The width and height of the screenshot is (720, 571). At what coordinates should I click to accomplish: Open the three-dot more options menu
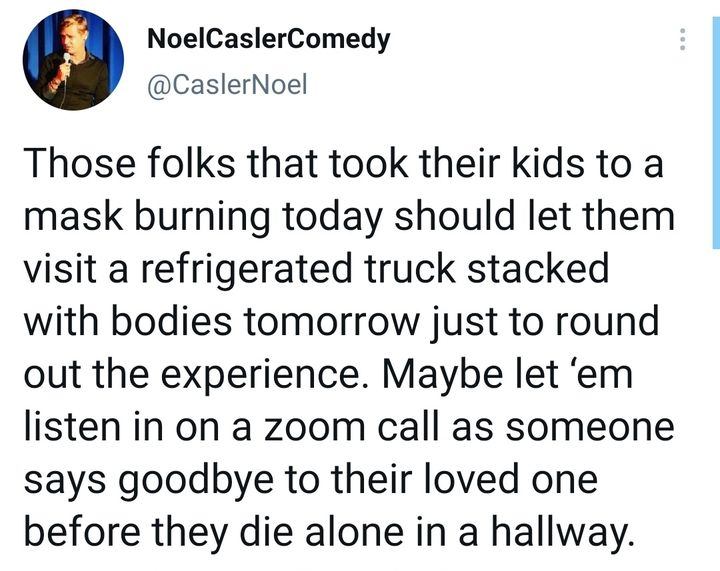683,40
